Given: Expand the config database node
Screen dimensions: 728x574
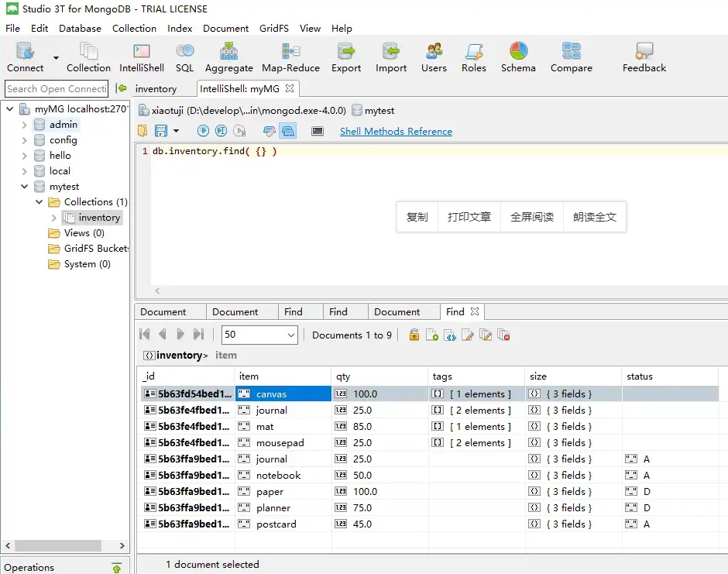Looking at the screenshot, I should tap(25, 139).
